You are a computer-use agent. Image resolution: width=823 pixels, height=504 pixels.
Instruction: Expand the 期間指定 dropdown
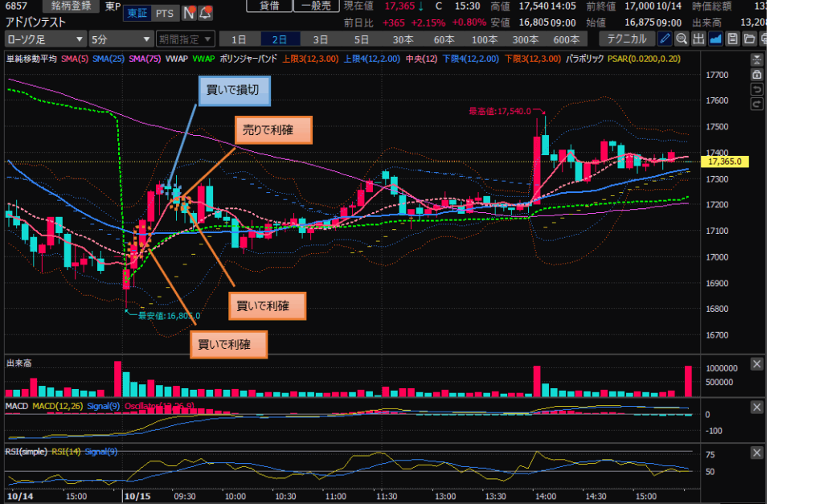click(x=186, y=39)
